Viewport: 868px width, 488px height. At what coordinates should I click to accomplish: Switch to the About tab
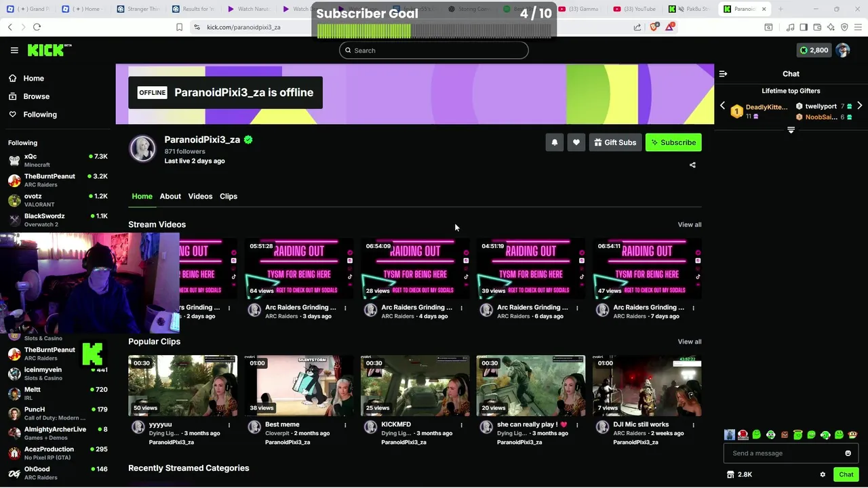[170, 196]
